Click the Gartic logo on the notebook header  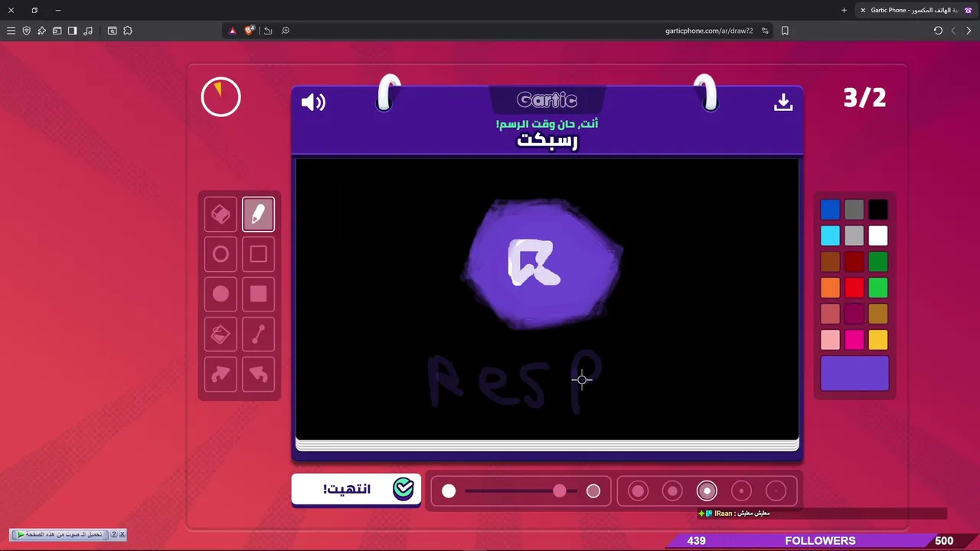[547, 100]
